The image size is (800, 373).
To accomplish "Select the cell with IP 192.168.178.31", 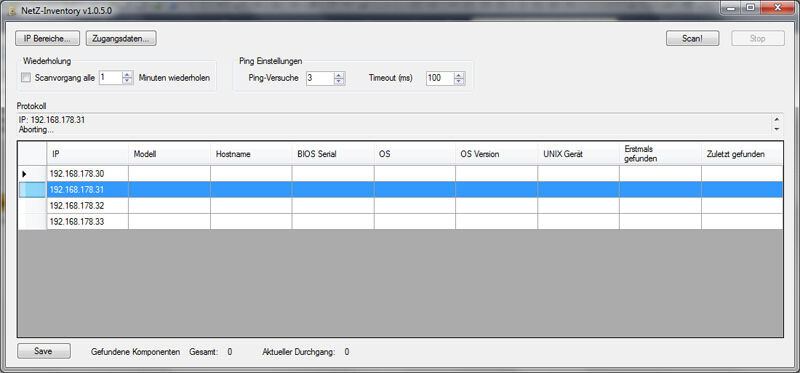I will pos(88,189).
